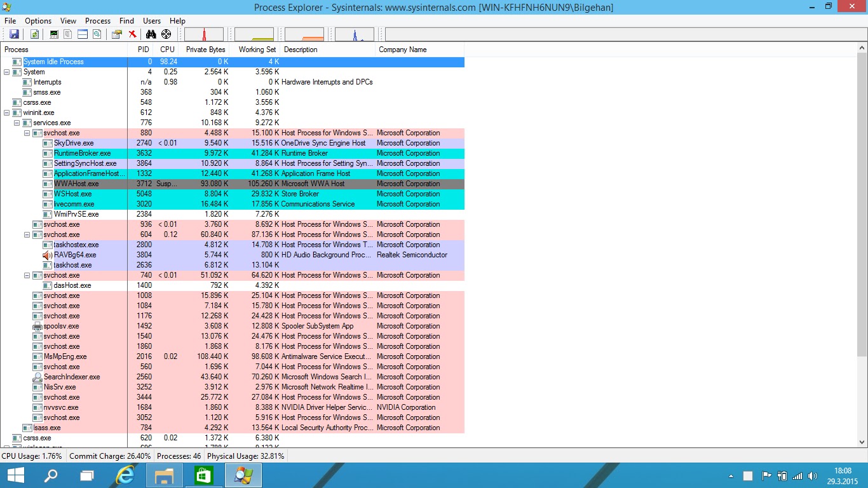This screenshot has width=868, height=488.
Task: Sort by the CPU column header
Action: click(166, 50)
